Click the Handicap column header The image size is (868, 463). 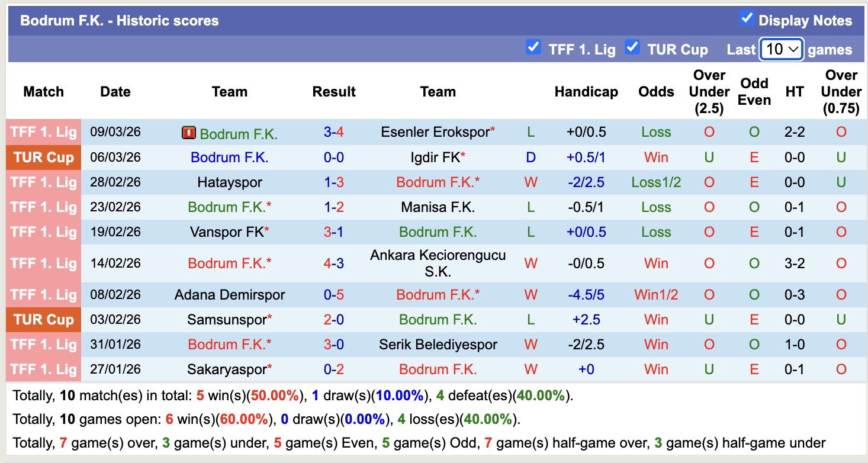coord(586,92)
